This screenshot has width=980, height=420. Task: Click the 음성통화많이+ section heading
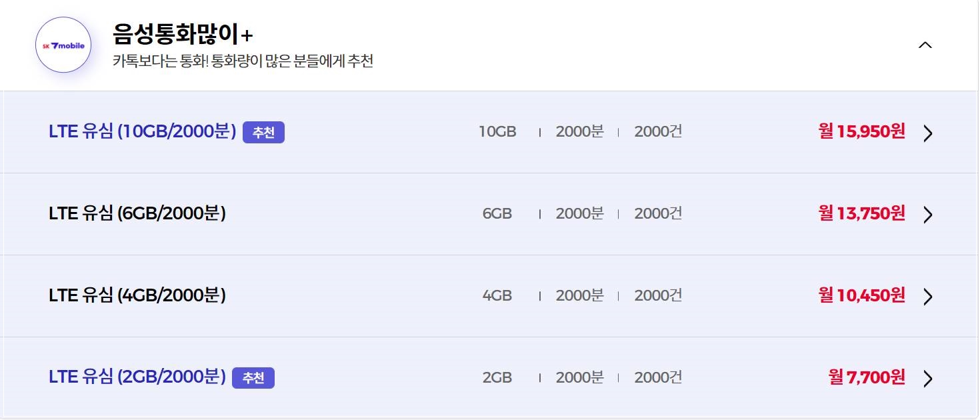(x=183, y=33)
